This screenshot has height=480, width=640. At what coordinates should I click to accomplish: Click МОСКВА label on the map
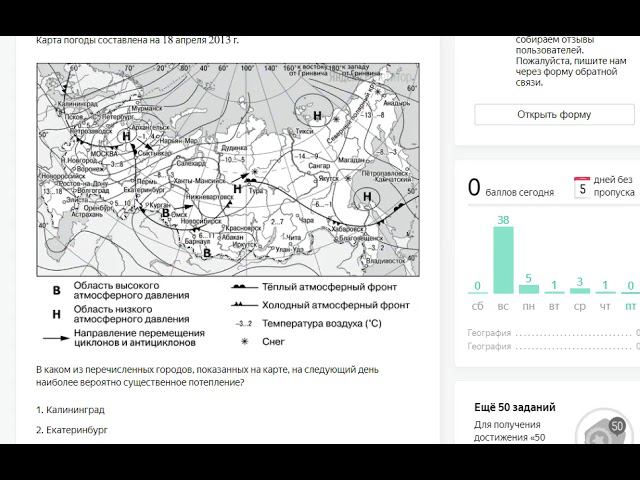point(104,154)
